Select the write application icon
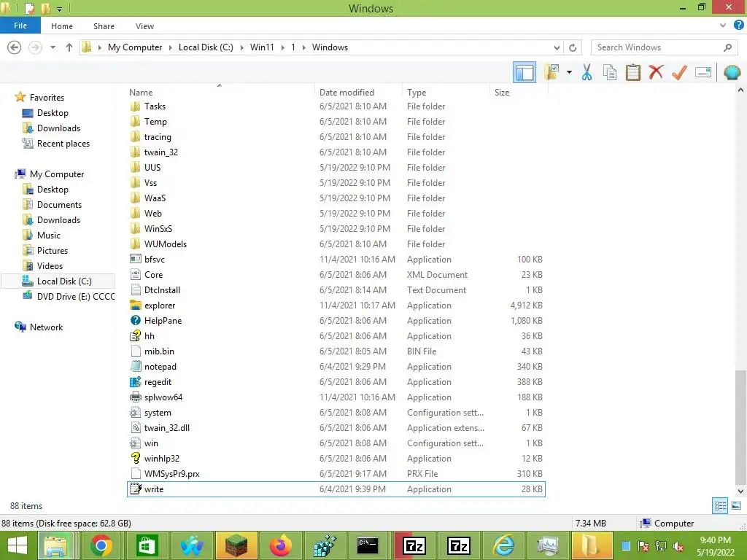Image resolution: width=747 pixels, height=560 pixels. coord(135,489)
